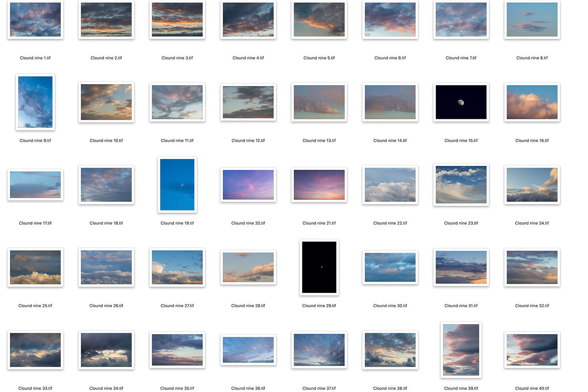Click the filename label Clound nine 30.tif

(390, 306)
